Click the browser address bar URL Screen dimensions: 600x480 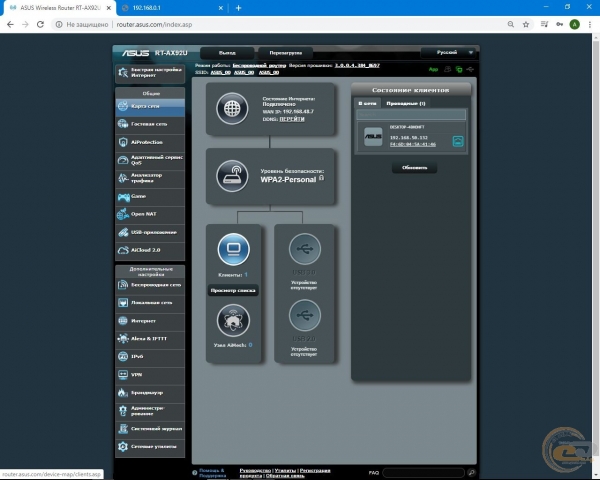tap(154, 24)
